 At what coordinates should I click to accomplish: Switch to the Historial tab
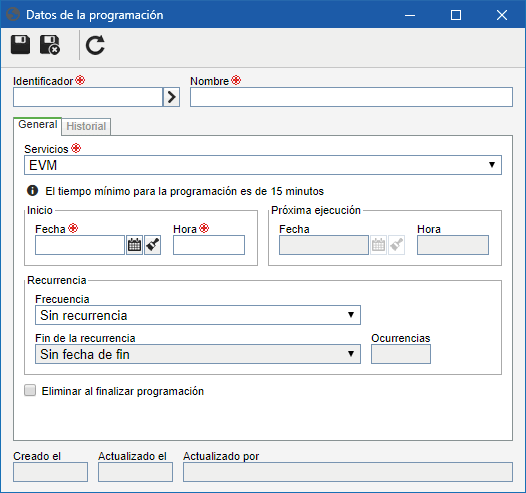[86, 126]
